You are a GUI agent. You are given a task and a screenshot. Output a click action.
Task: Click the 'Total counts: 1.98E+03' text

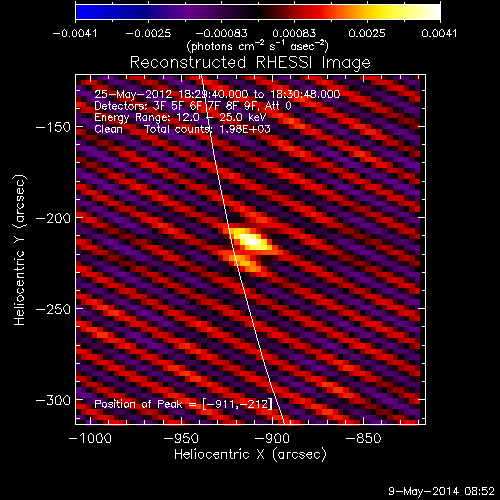207,129
